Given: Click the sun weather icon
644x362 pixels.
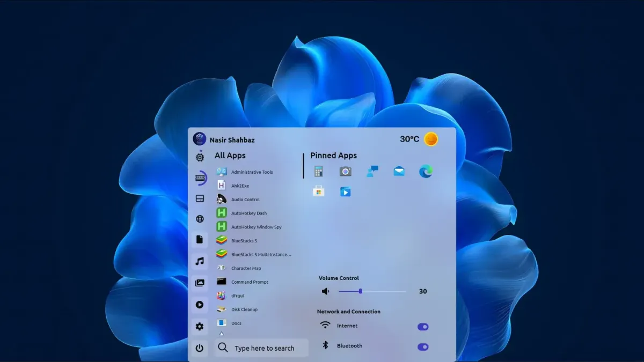Looking at the screenshot, I should pyautogui.click(x=431, y=139).
